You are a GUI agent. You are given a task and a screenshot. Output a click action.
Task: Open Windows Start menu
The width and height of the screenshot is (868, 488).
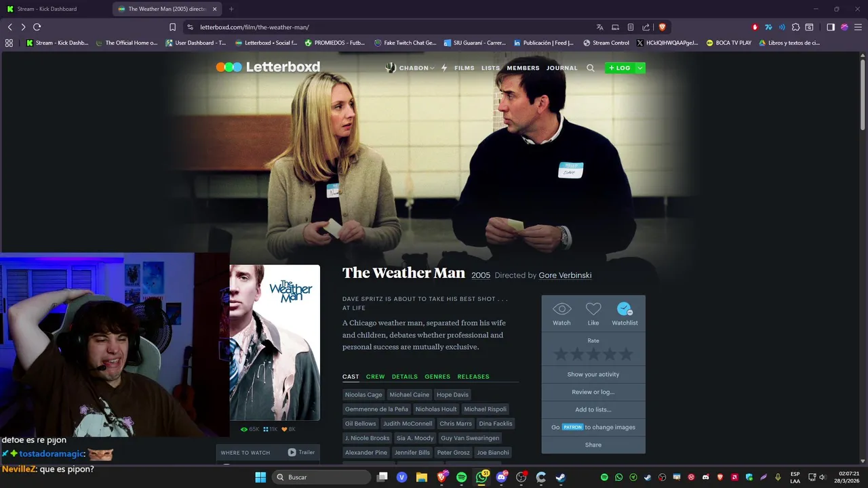pyautogui.click(x=260, y=477)
